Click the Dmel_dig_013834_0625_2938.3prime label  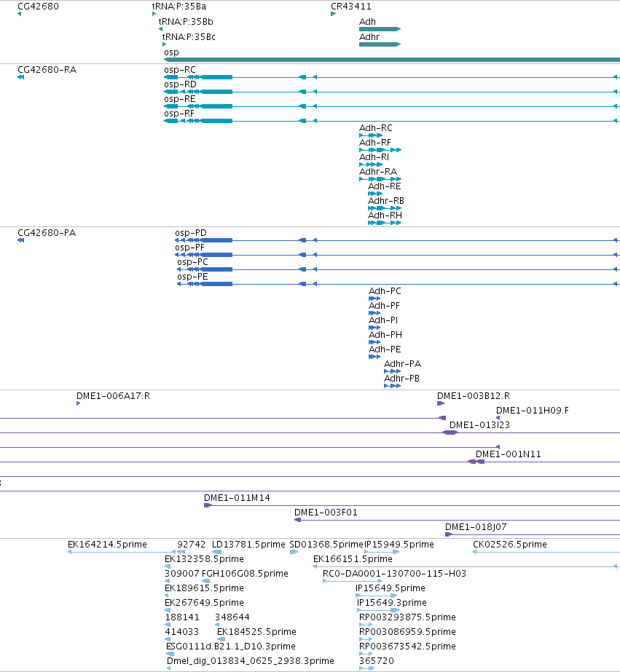251,662
